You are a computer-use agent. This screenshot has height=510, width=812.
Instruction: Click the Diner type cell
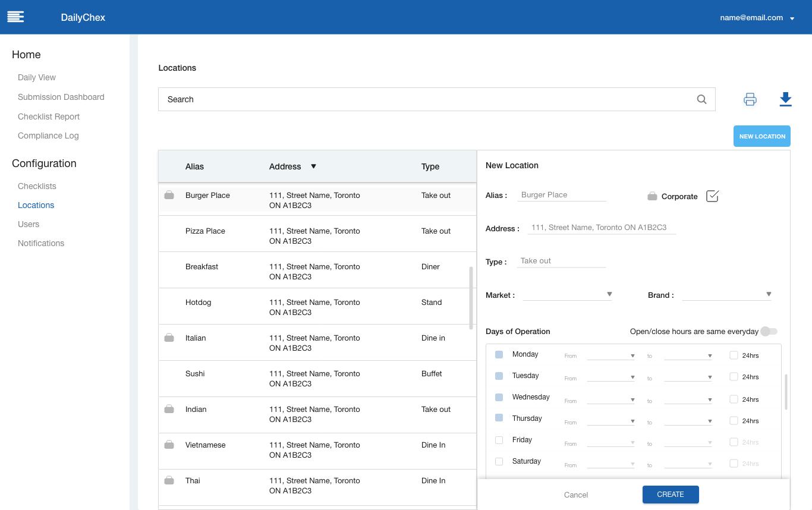tap(430, 266)
